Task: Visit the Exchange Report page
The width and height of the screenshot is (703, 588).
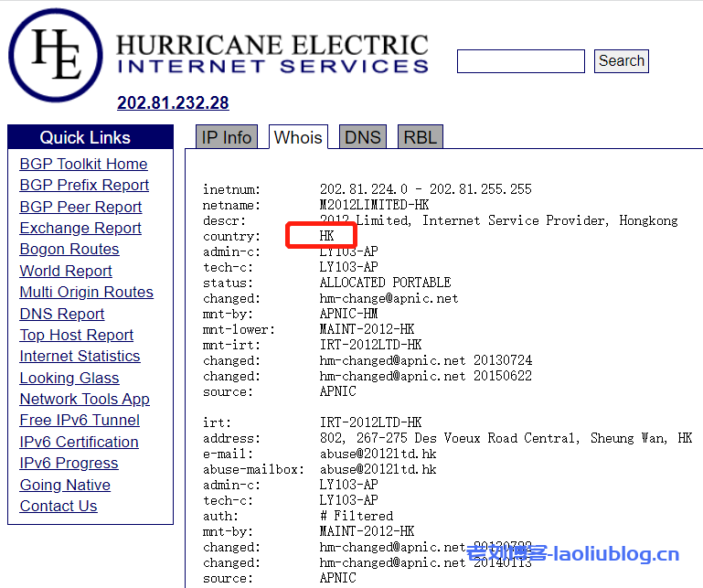Action: coord(80,228)
